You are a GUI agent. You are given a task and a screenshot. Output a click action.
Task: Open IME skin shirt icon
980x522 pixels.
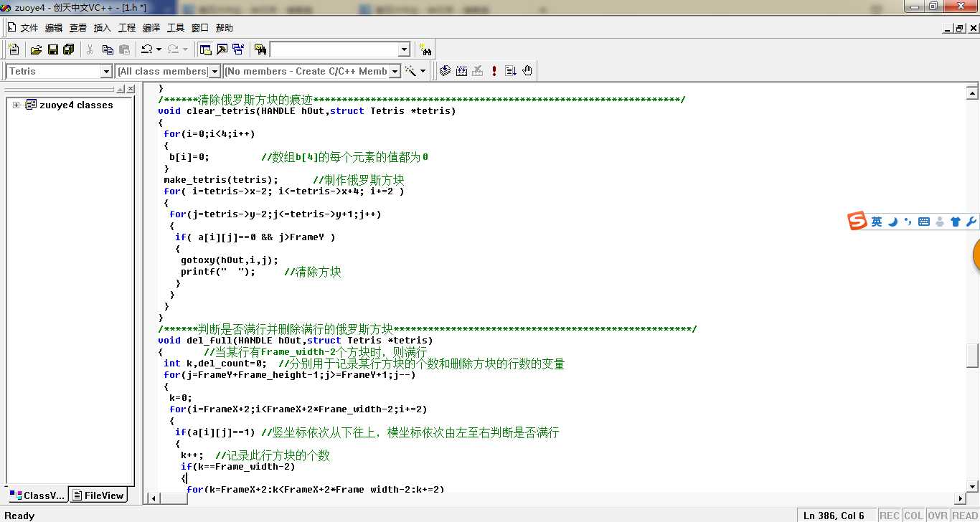pyautogui.click(x=956, y=222)
